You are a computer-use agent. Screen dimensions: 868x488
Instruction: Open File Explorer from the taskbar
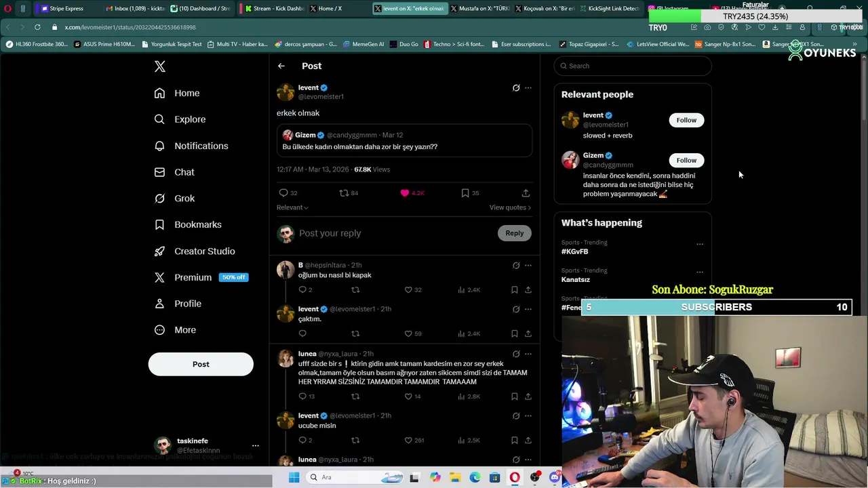[x=455, y=477]
